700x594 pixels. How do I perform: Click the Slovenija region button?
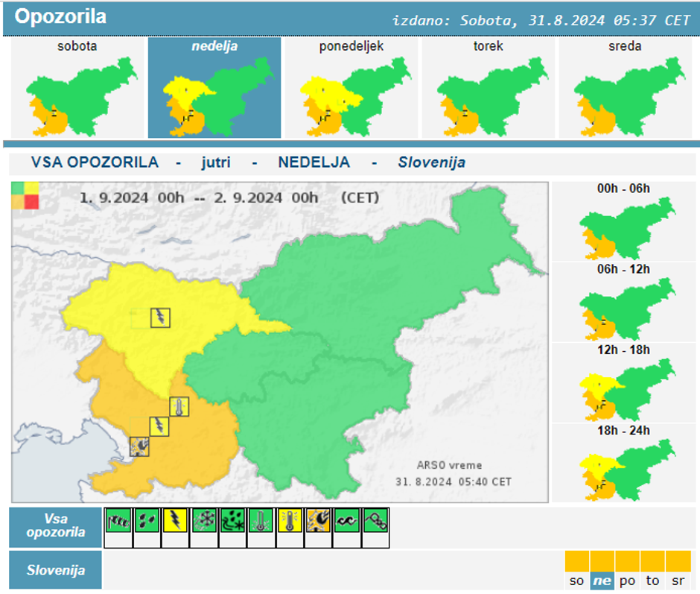55,570
